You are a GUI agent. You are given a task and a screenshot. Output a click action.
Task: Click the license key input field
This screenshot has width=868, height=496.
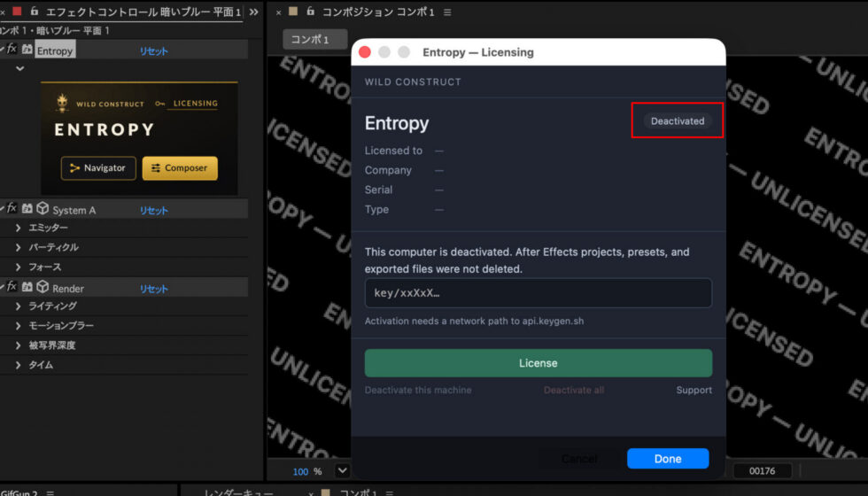pos(539,293)
